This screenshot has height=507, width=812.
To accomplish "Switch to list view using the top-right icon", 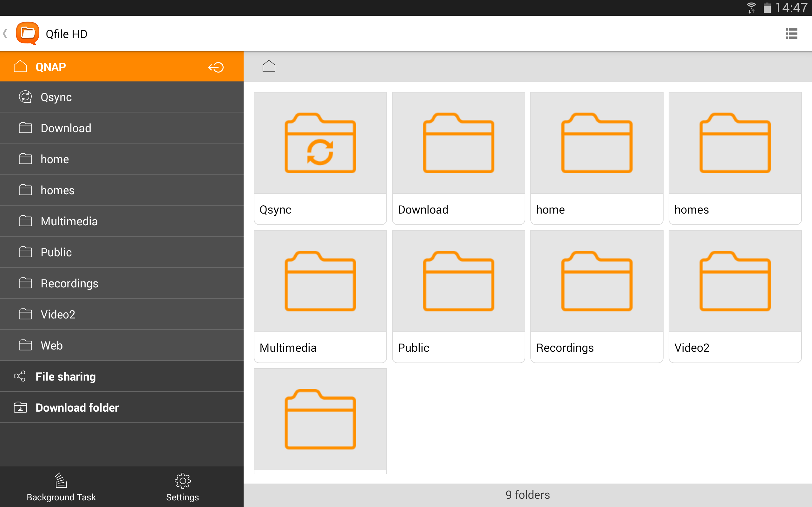I will coord(791,33).
